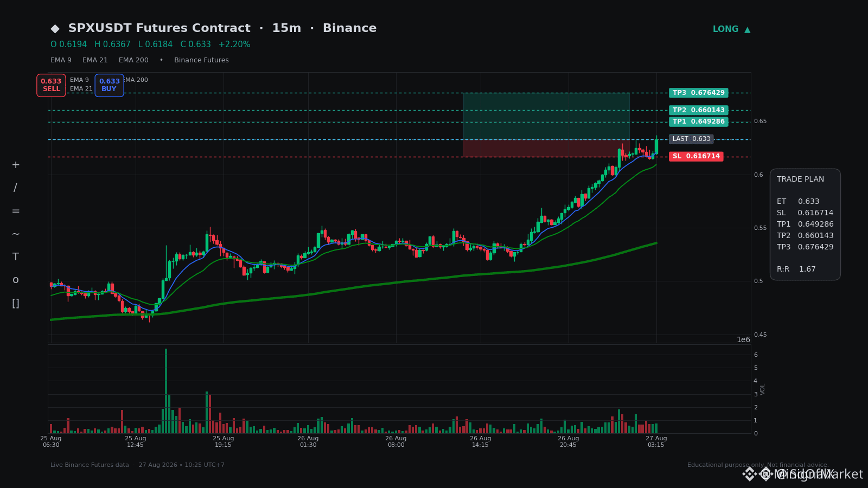The width and height of the screenshot is (868, 488).
Task: Click the R:R 1.67 row in trade plan
Action: pos(796,269)
